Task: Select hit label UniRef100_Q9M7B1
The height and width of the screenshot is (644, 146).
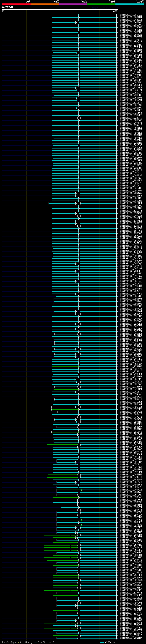Action: coord(131,289)
